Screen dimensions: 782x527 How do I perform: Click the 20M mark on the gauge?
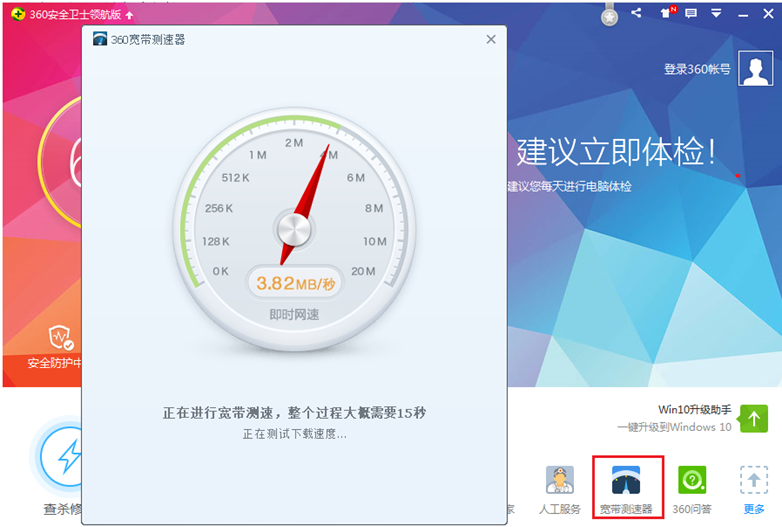tap(363, 271)
